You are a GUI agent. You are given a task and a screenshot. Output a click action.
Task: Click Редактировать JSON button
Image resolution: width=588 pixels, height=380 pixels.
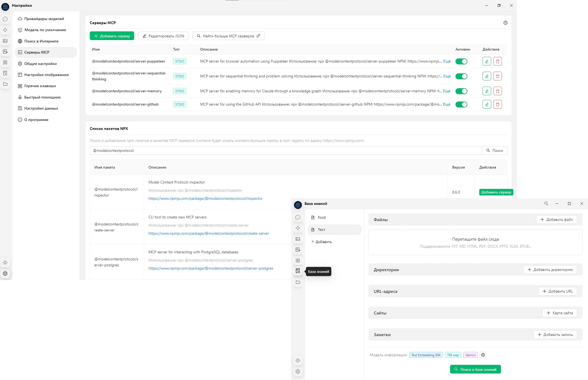[x=163, y=36]
